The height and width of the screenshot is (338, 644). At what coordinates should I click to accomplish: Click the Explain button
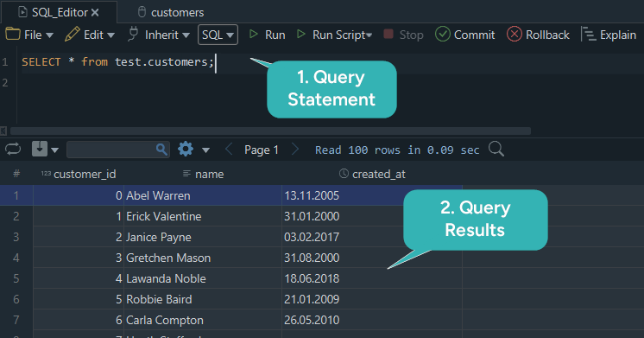[x=609, y=35]
